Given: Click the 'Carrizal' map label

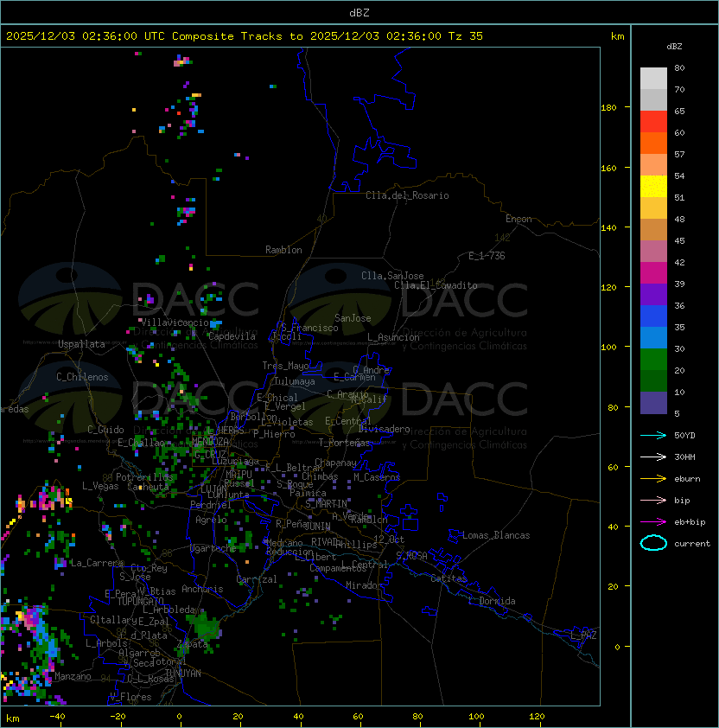Looking at the screenshot, I should (x=257, y=579).
